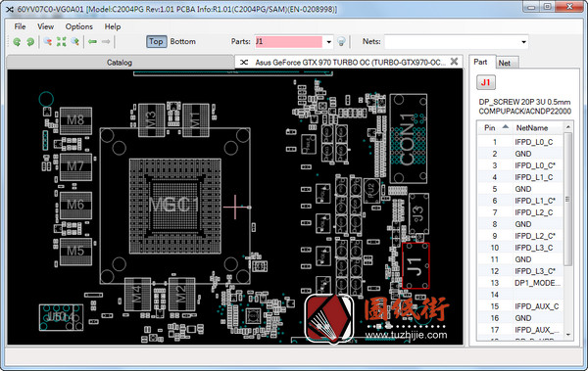
Task: Select pin 9 row IFPD_L2_C*
Action: coord(520,236)
